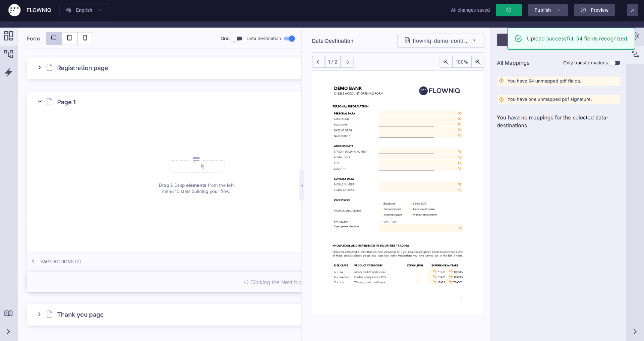Click the Pensioner/Privateer checkbox in PDF
The image size is (644, 341).
click(411, 209)
